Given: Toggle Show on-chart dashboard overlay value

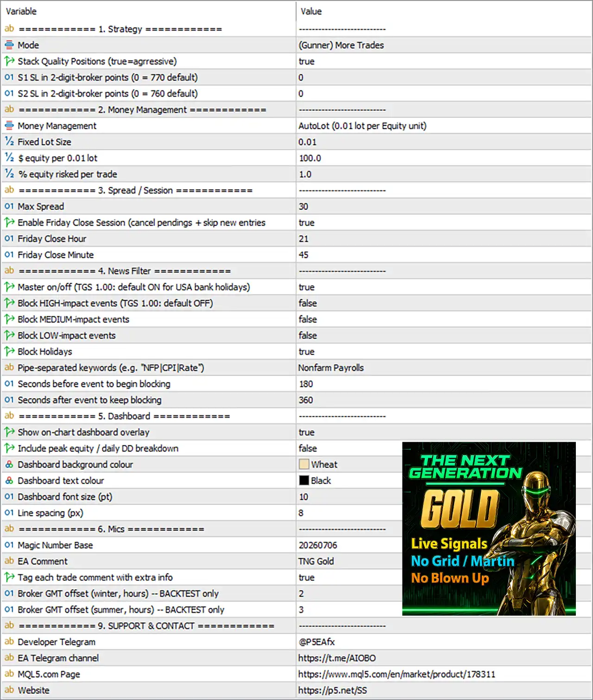Looking at the screenshot, I should [307, 432].
